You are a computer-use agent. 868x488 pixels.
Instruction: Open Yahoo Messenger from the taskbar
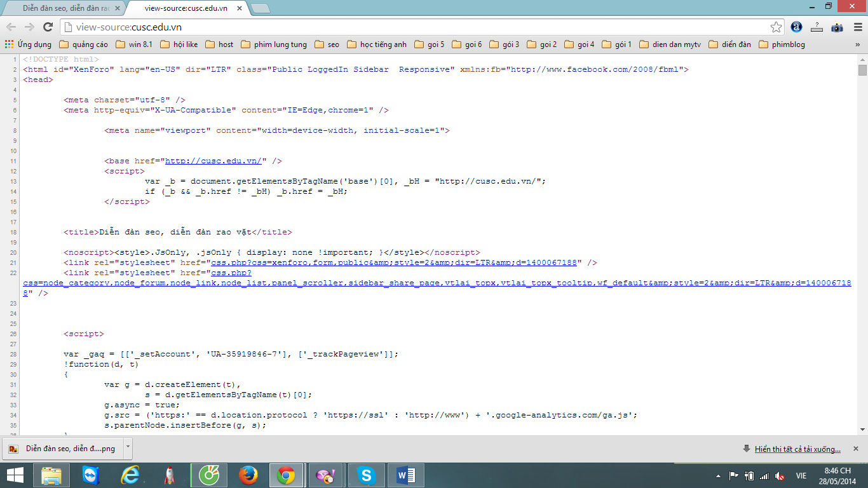click(x=326, y=475)
